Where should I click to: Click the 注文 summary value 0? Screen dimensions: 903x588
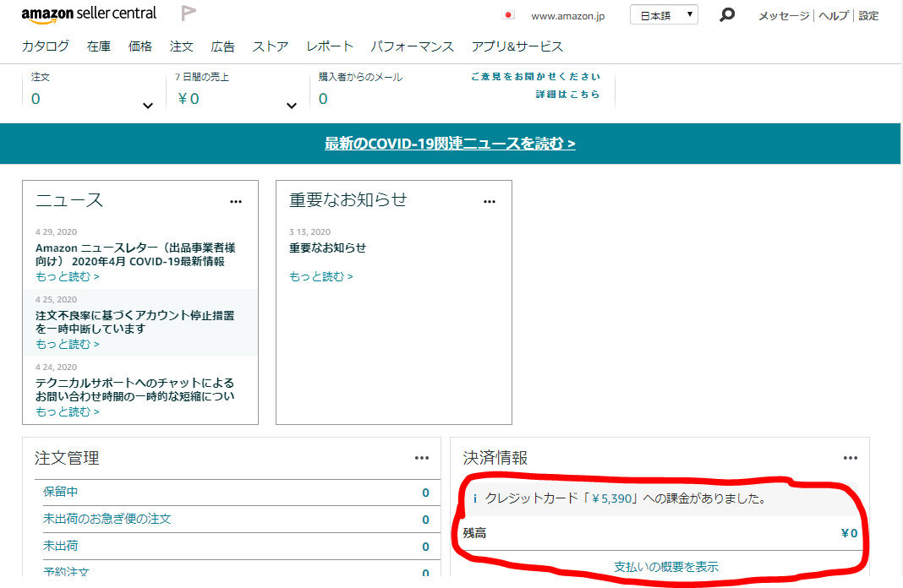pyautogui.click(x=36, y=99)
